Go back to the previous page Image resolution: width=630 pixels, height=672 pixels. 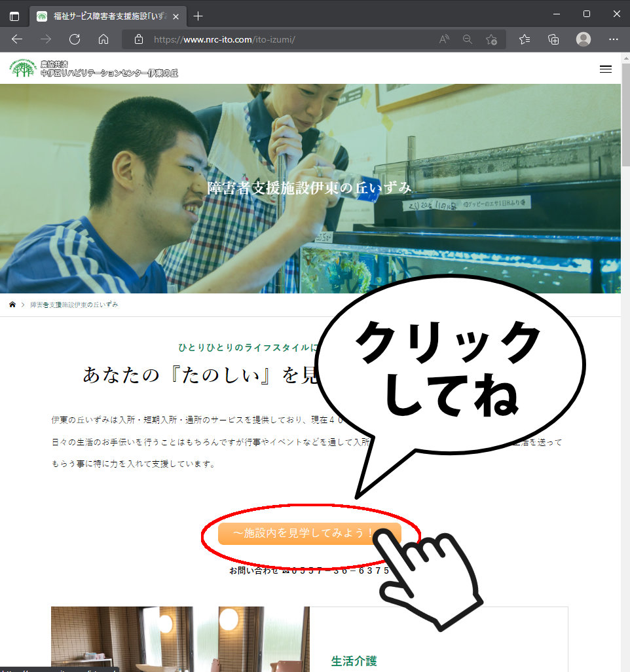click(17, 39)
